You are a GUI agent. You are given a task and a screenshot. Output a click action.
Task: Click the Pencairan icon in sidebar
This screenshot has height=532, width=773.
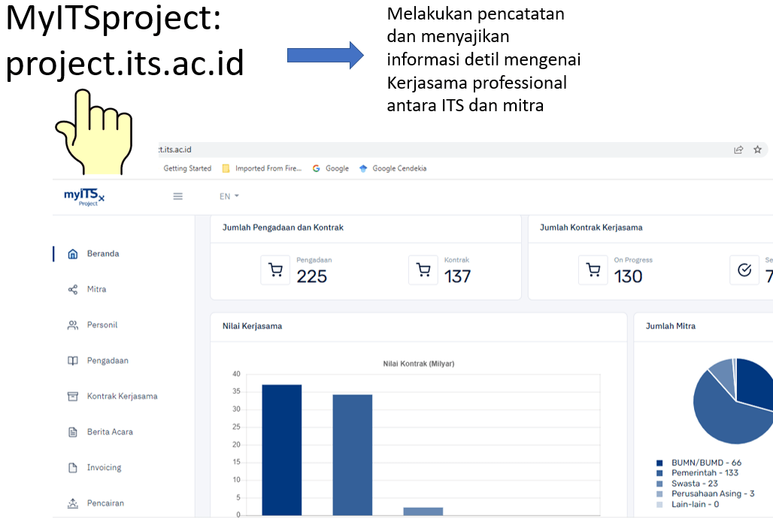(72, 503)
